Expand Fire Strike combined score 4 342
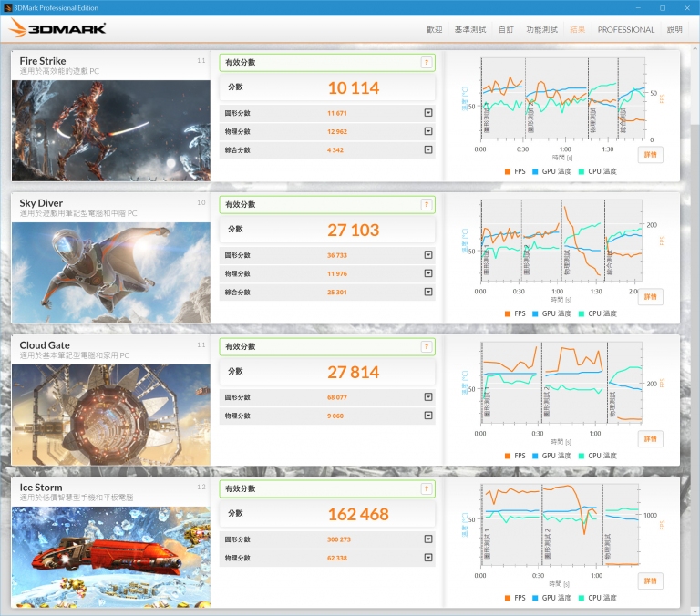Viewport: 700px width, 616px height. [x=428, y=149]
